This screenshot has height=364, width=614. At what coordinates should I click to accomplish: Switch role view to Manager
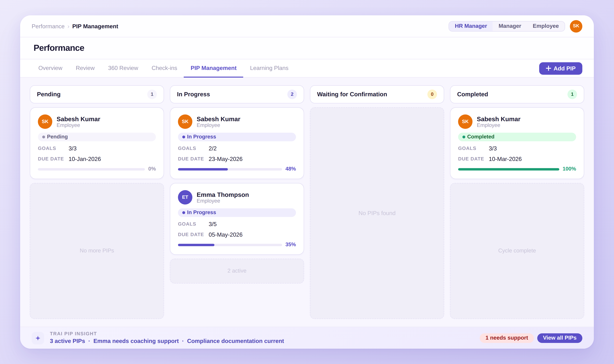click(510, 26)
